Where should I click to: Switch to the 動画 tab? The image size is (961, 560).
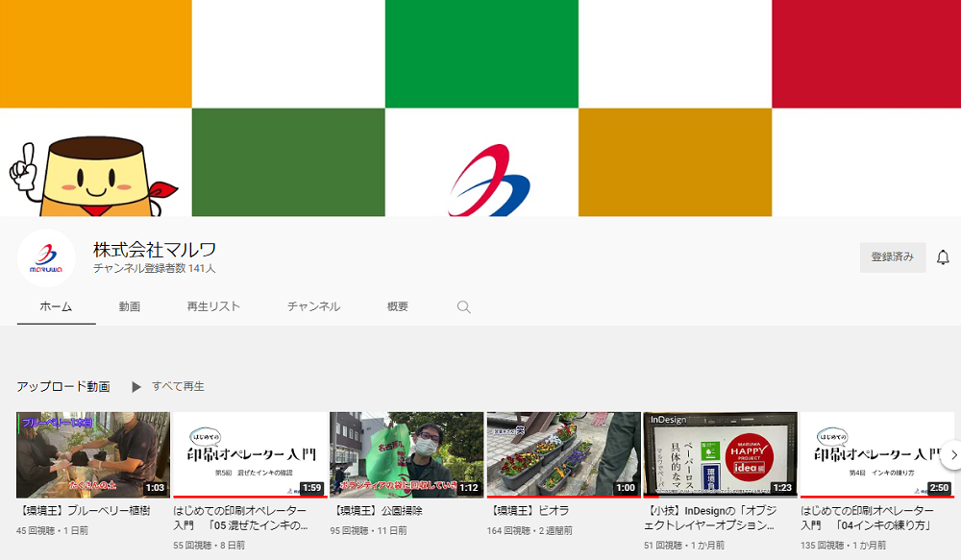tap(130, 306)
